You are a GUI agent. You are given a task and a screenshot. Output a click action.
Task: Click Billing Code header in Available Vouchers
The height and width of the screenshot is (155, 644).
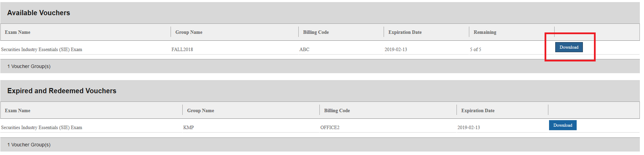316,32
